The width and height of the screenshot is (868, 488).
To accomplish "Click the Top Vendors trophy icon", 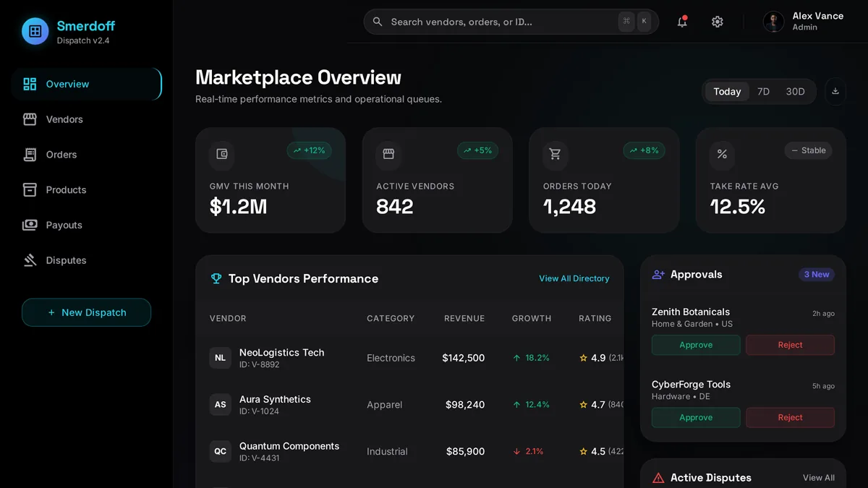I will (x=216, y=278).
